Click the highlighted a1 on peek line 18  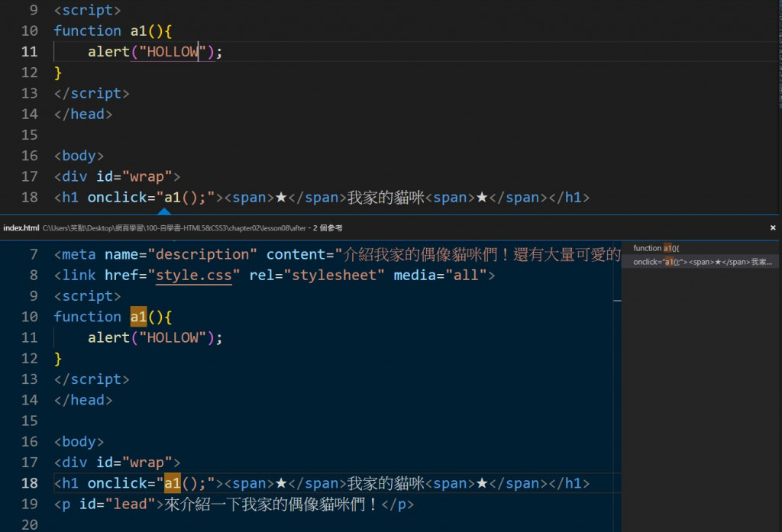click(x=172, y=484)
